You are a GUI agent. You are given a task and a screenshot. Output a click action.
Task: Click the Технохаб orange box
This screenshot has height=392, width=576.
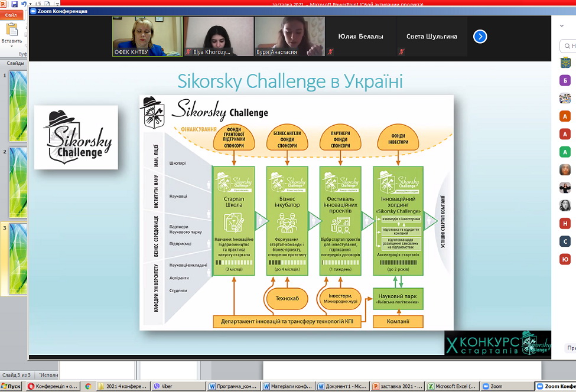pos(287,298)
